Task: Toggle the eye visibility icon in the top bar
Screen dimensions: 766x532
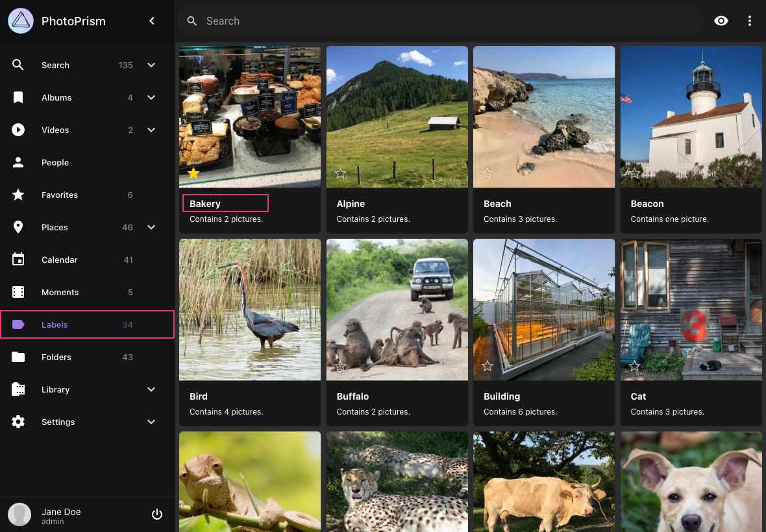Action: (x=721, y=21)
